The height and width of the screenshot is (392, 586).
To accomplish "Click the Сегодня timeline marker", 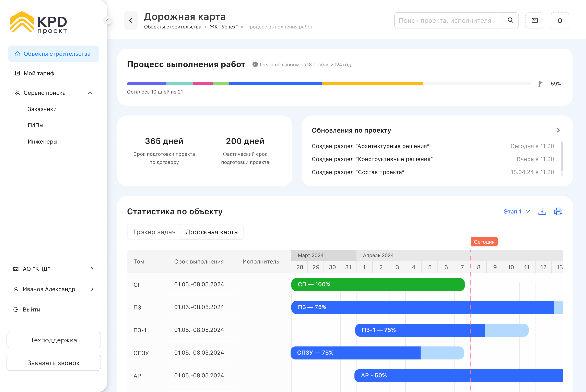I will (484, 242).
